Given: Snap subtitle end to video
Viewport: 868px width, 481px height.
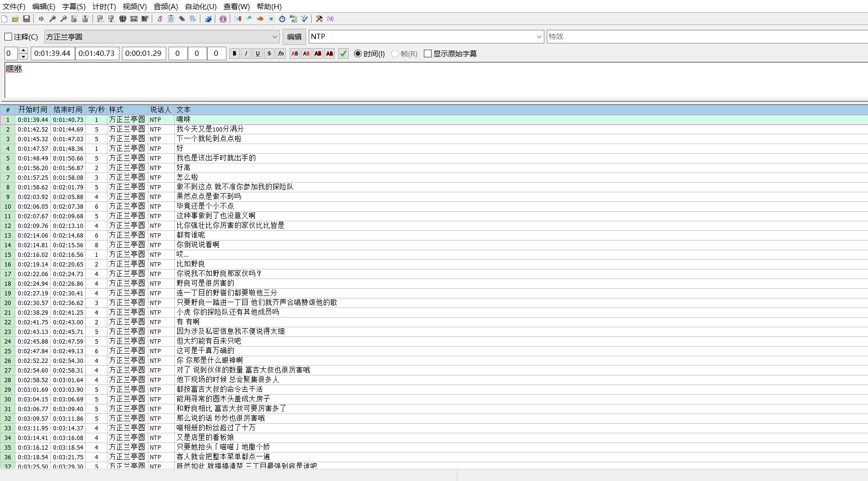Looking at the screenshot, I should tap(112, 19).
